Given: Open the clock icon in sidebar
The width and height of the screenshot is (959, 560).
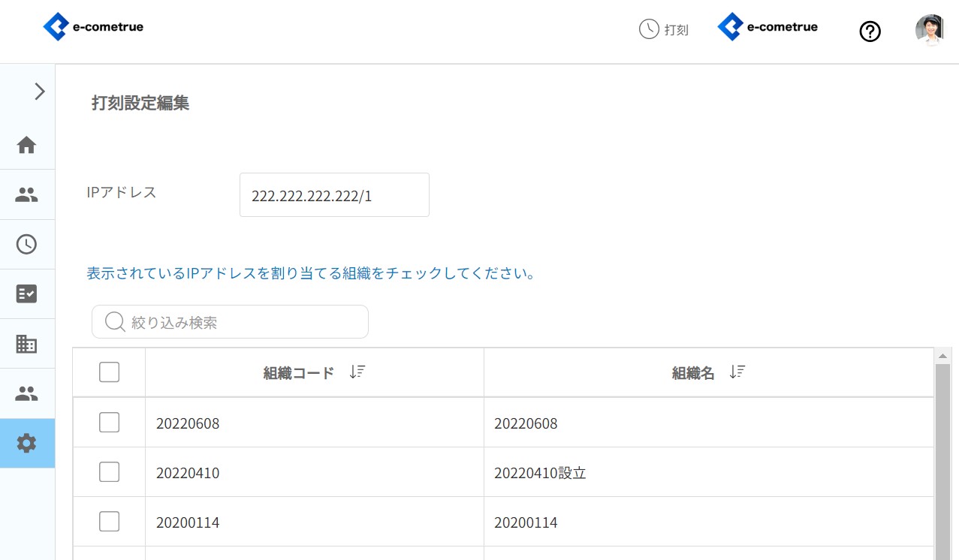Looking at the screenshot, I should (x=27, y=244).
